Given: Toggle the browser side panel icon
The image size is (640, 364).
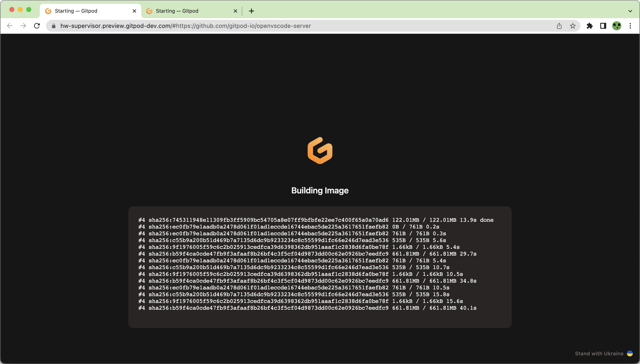Looking at the screenshot, I should pos(603,26).
